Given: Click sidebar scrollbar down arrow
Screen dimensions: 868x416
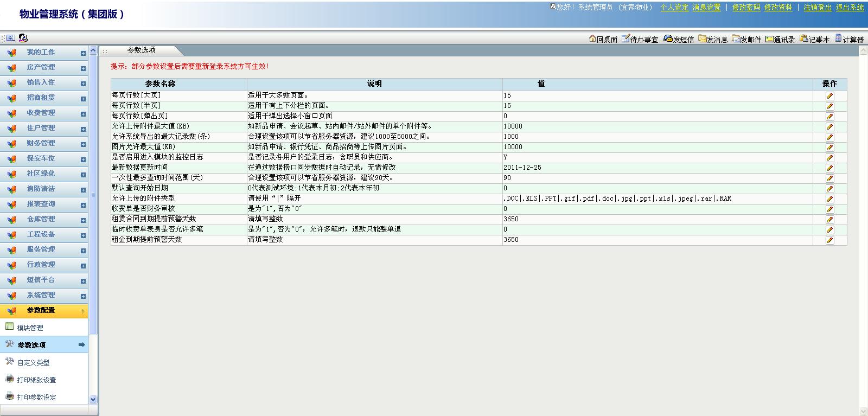Looking at the screenshot, I should pos(93,399).
